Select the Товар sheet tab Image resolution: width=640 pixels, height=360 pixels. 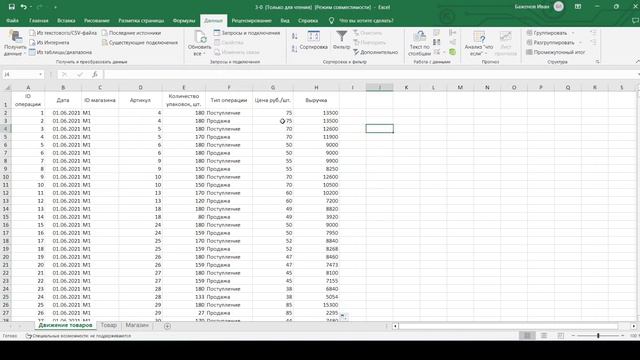(109, 325)
